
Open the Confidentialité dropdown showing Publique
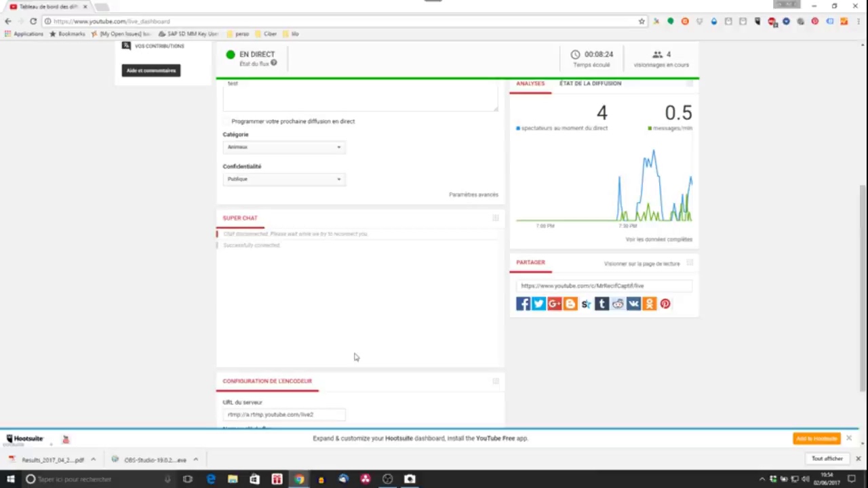pos(283,179)
